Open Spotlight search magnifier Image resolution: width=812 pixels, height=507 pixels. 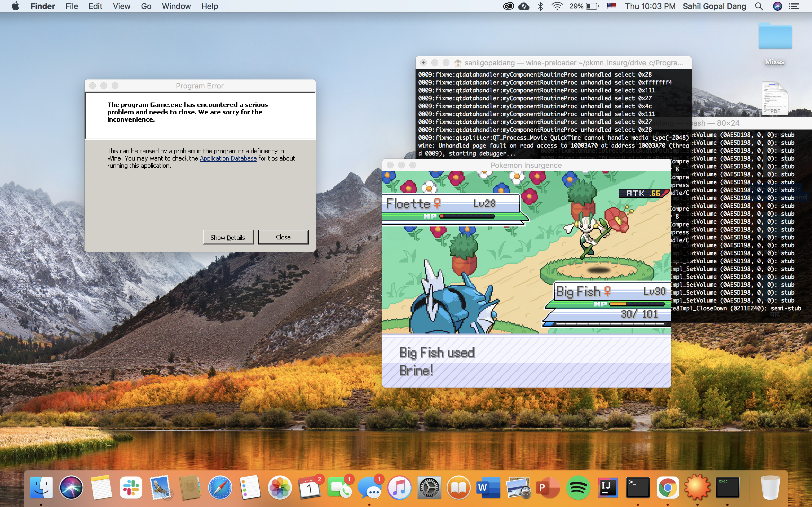click(x=759, y=6)
